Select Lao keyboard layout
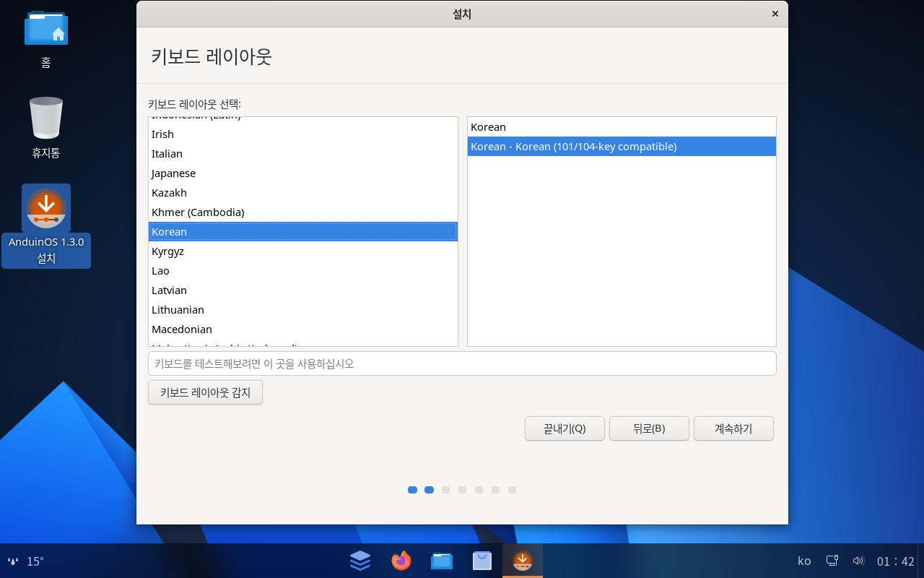Screen dimensions: 924x578 tap(303, 271)
